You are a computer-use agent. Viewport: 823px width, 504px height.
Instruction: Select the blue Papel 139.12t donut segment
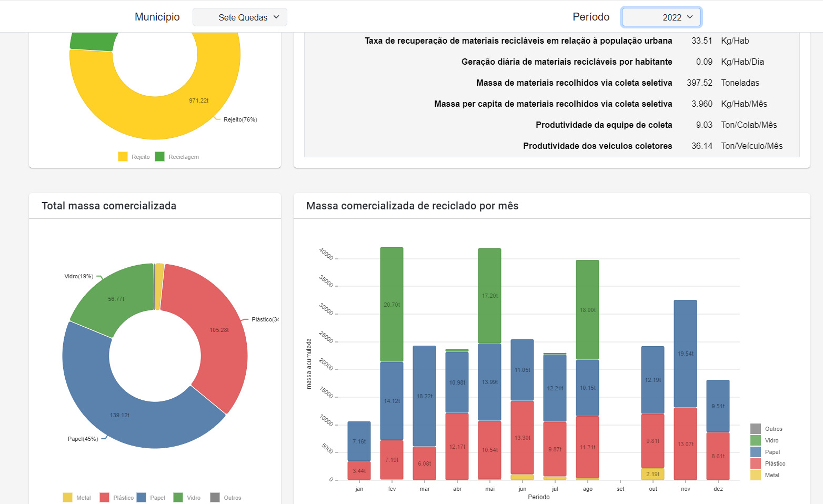click(120, 415)
